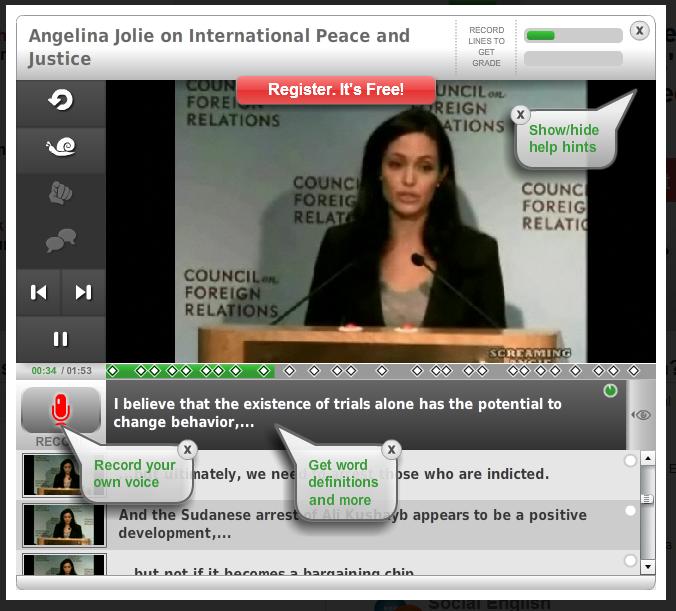
Task: Skip to the next line
Action: point(83,292)
